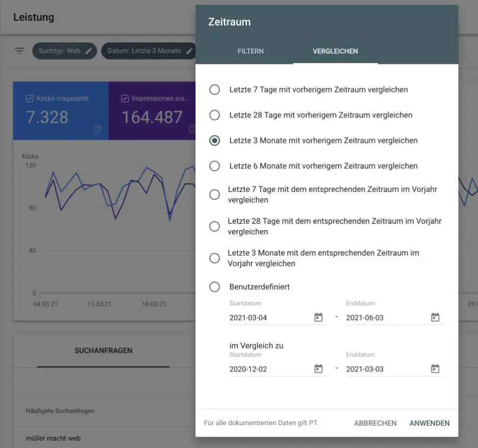Click the 04.03.21 chart axis date
This screenshot has width=478, height=448.
[46, 304]
